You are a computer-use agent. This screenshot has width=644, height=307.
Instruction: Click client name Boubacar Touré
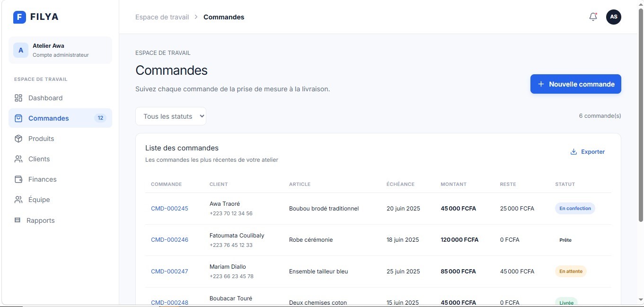[231, 298]
